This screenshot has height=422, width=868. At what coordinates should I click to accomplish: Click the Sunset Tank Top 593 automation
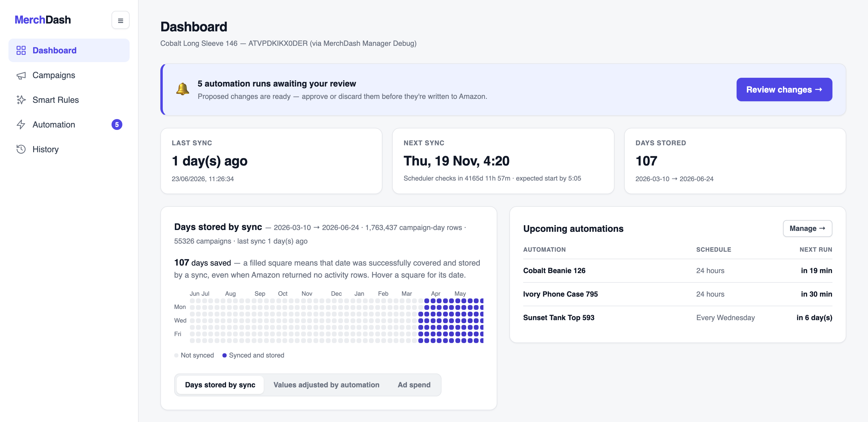tap(677, 318)
